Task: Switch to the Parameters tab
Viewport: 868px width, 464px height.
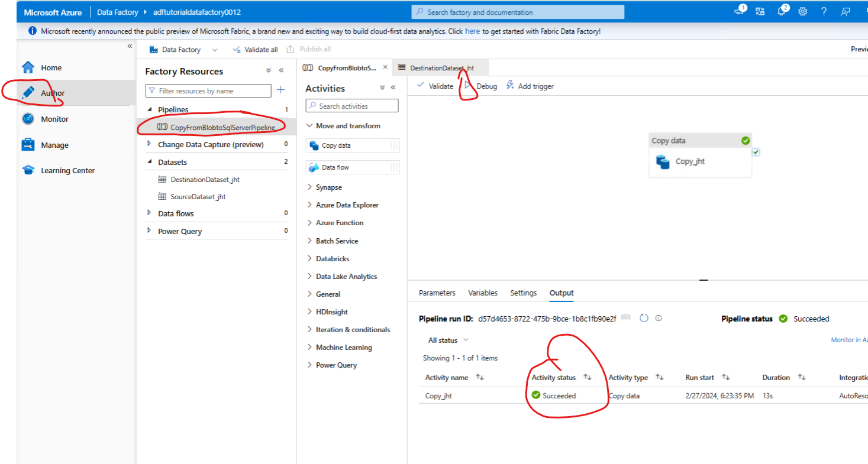Action: pos(437,293)
